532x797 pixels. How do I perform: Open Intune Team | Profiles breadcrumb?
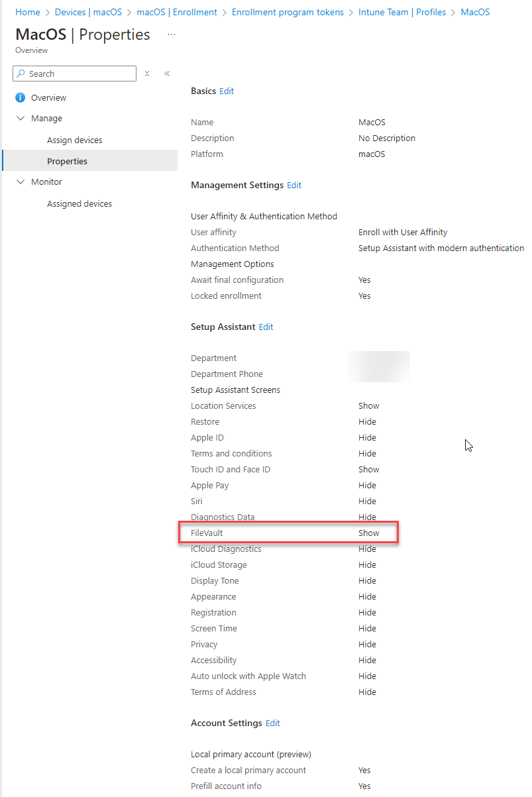tap(402, 12)
